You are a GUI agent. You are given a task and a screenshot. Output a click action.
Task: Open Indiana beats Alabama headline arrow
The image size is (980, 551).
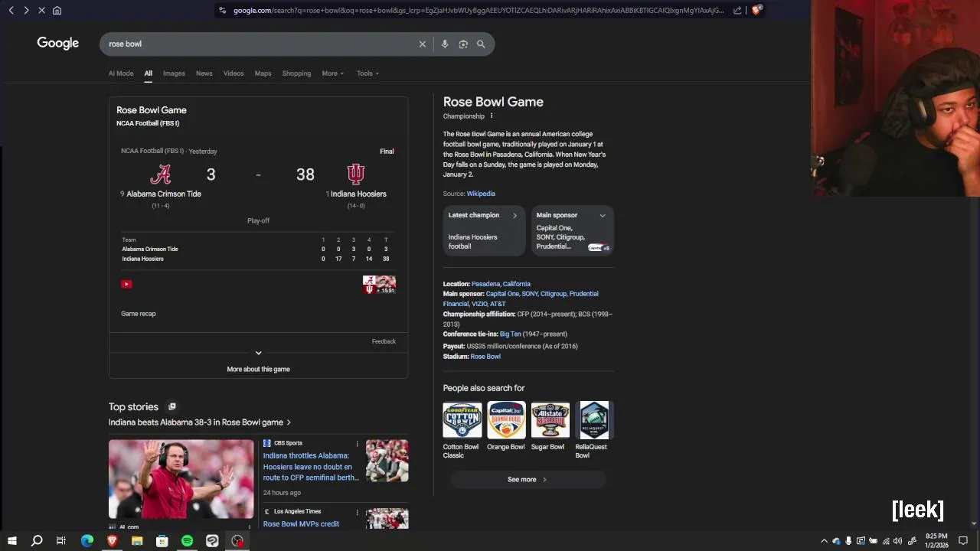tap(289, 422)
